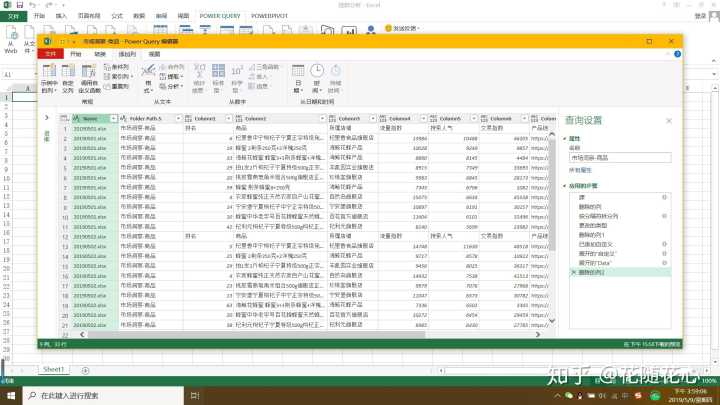Click the 自定义列 (Custom Column) icon
The width and height of the screenshot is (720, 405).
click(70, 76)
